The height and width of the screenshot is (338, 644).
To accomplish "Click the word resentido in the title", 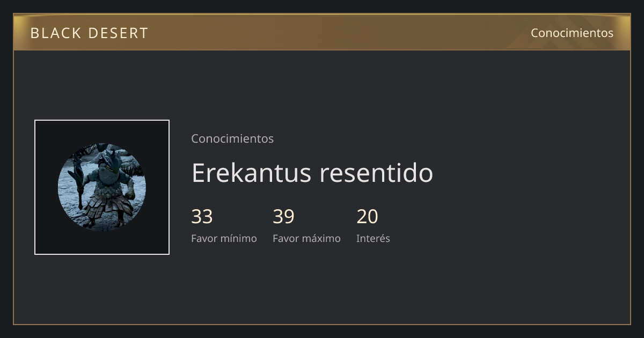I will [376, 173].
